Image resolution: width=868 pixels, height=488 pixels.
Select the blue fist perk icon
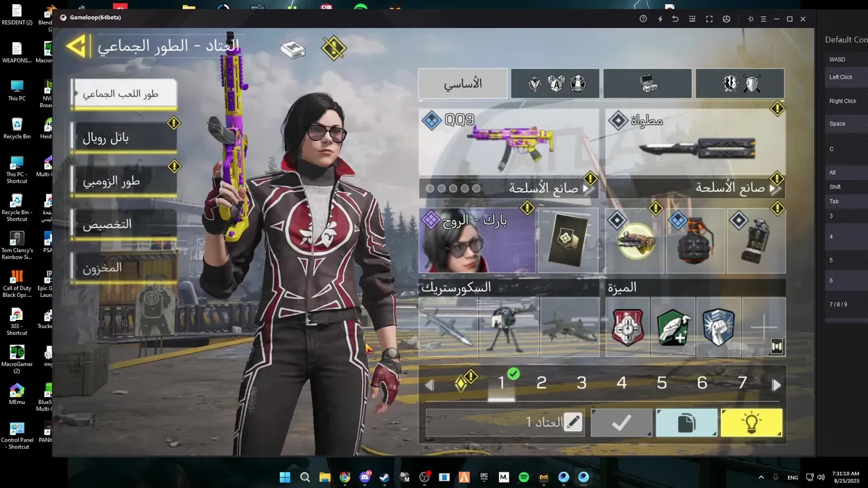[x=718, y=327]
